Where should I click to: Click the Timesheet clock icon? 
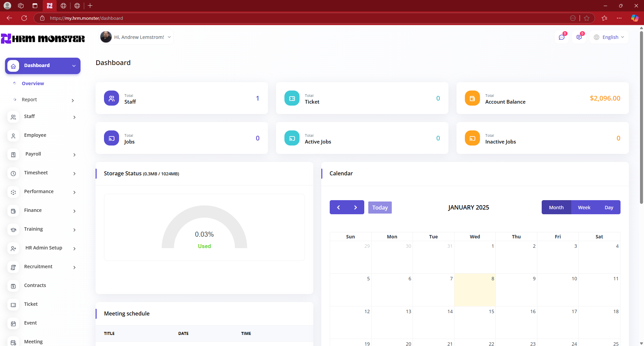point(13,173)
